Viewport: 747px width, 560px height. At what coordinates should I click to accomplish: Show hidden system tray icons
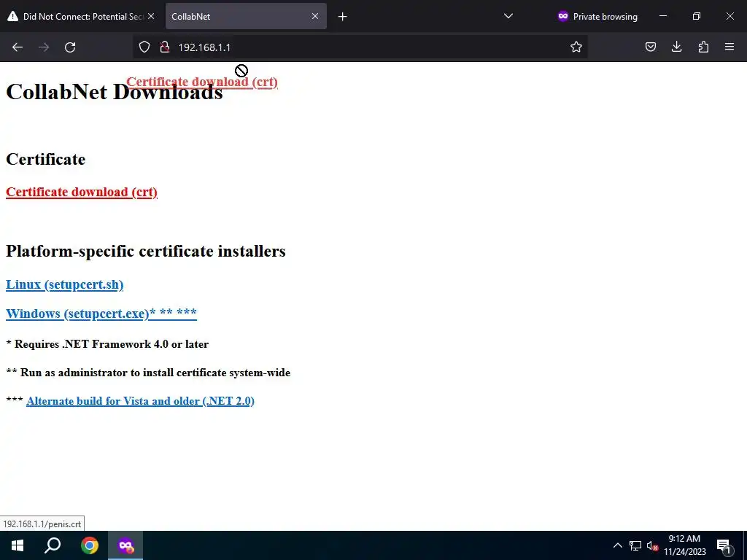point(617,545)
